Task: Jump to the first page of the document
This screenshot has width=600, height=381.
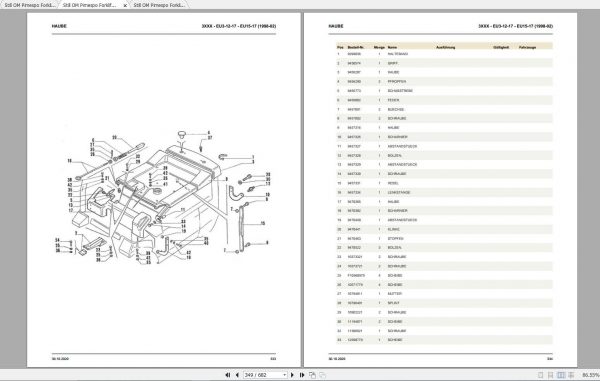Action: pos(228,375)
